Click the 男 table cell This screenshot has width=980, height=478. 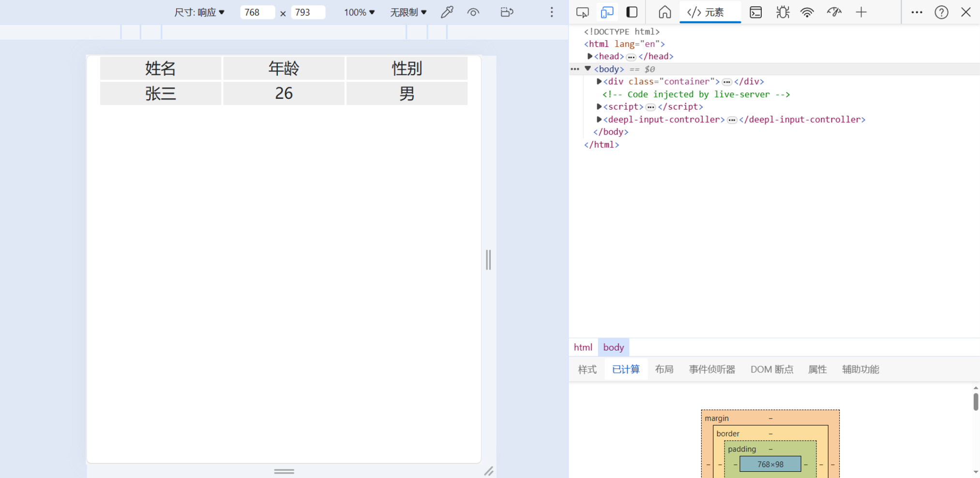(407, 93)
